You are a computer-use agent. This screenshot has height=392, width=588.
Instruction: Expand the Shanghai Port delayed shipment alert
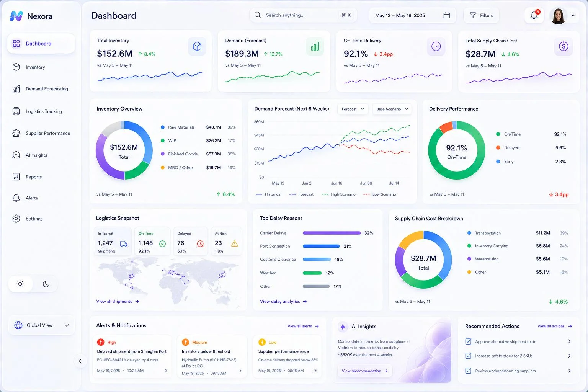[x=166, y=371]
